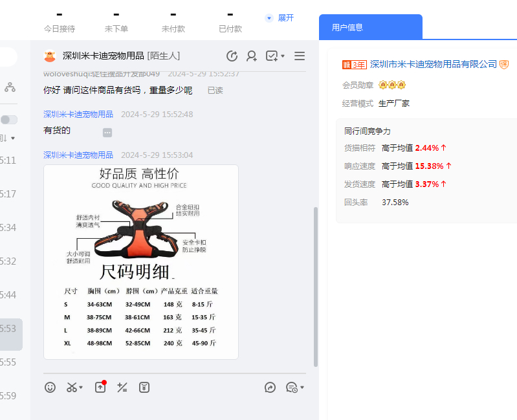Open dropdown next to the checkmark message icon
Image resolution: width=517 pixels, height=420 pixels.
[x=283, y=57]
